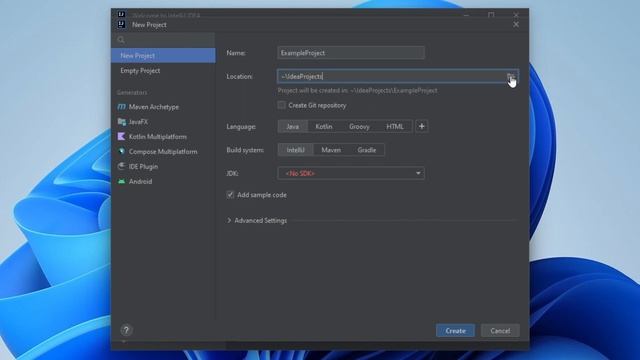The height and width of the screenshot is (360, 640).
Task: Select the Kotlin Multiplatform generator
Action: pos(152,137)
